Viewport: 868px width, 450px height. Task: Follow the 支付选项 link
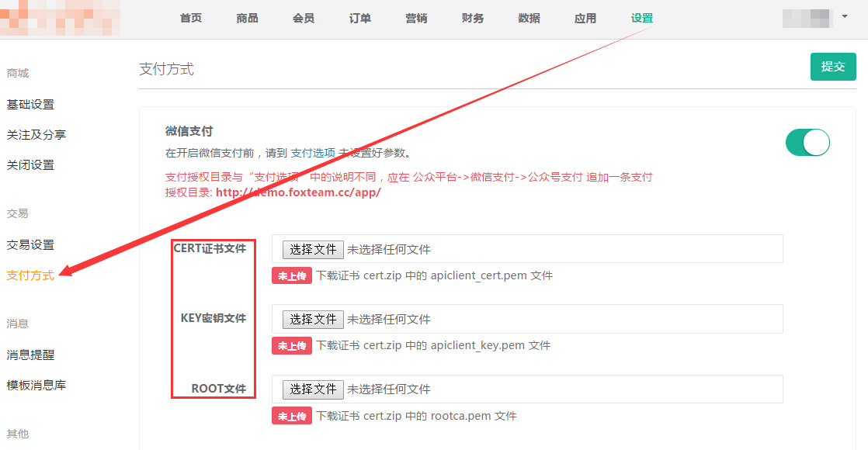313,153
